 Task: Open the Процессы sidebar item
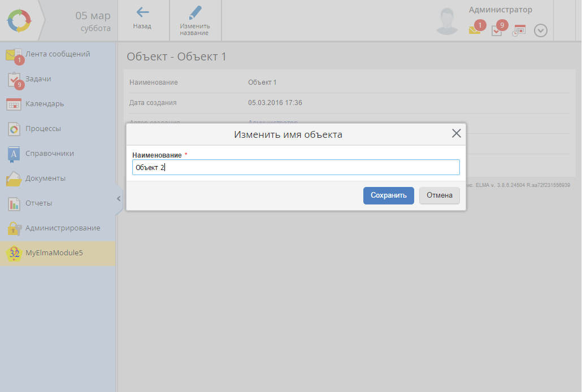click(x=43, y=129)
